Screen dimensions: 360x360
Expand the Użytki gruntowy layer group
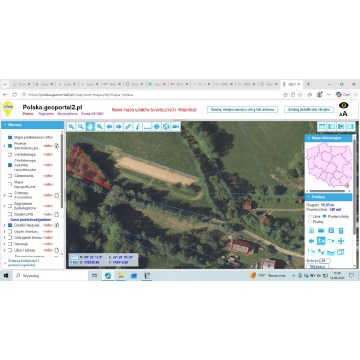pos(4,231)
